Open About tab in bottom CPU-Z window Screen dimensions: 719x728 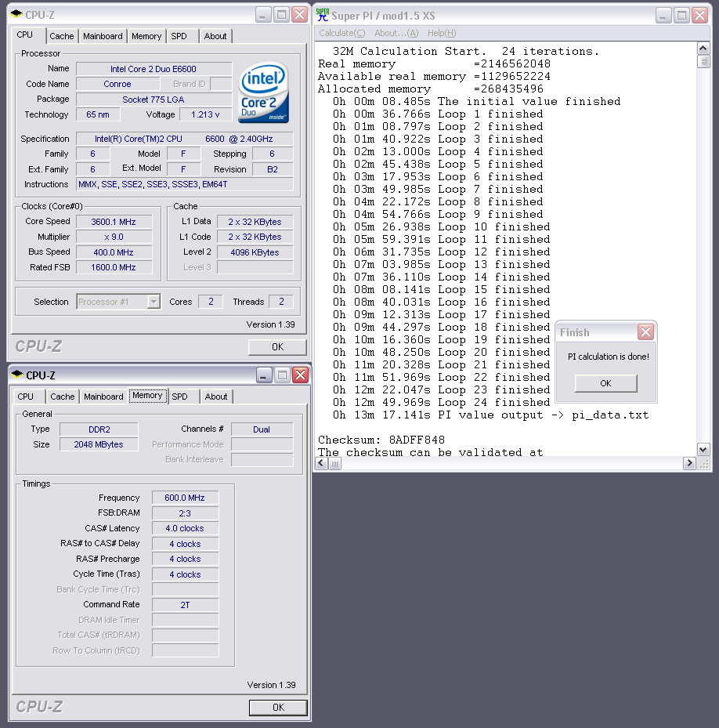(x=216, y=397)
